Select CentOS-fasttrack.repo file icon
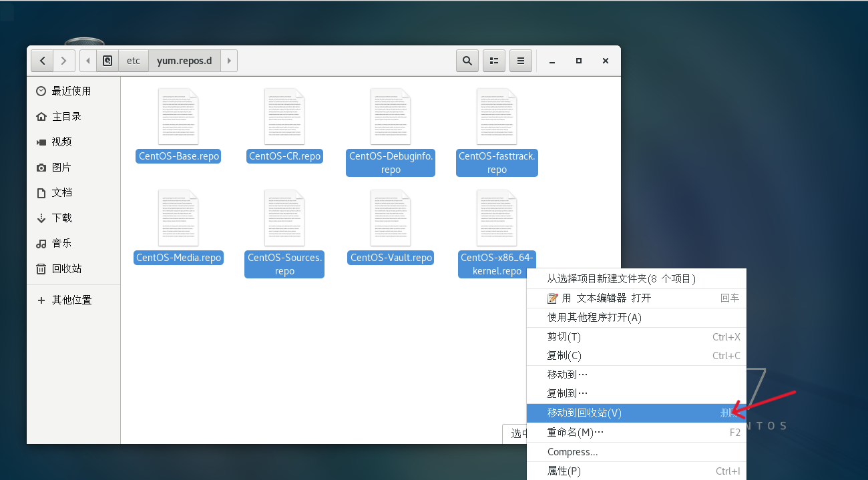This screenshot has width=868, height=480. 497,116
